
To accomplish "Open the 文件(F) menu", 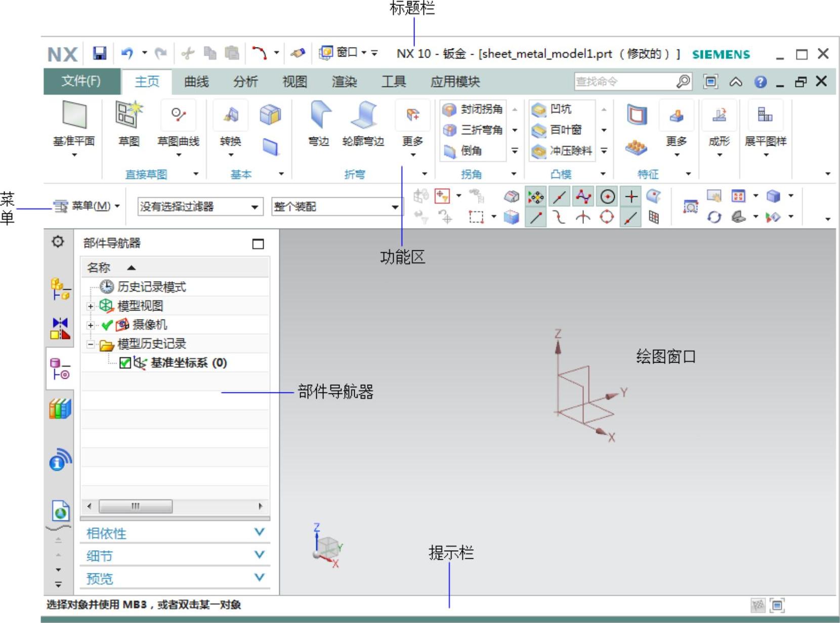I will [x=81, y=81].
